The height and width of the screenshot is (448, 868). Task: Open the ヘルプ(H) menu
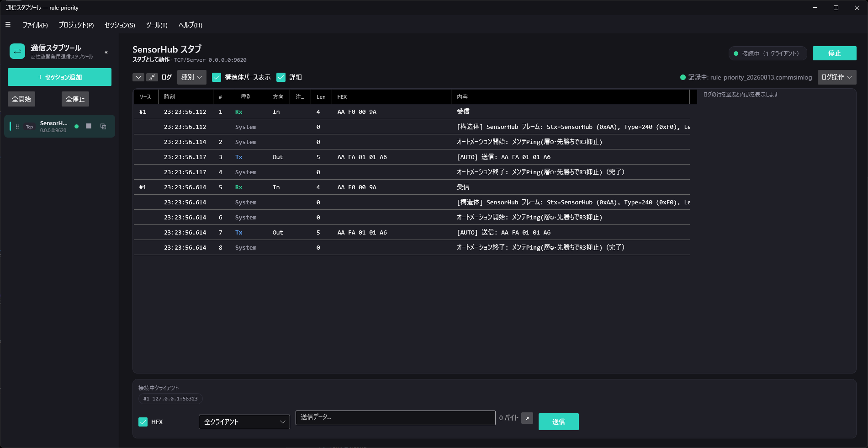click(x=191, y=25)
